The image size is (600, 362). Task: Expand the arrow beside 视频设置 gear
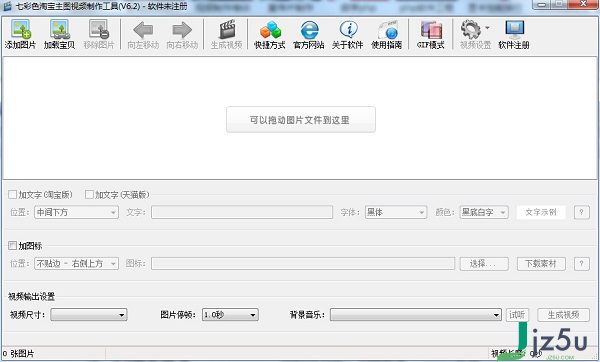pos(488,28)
